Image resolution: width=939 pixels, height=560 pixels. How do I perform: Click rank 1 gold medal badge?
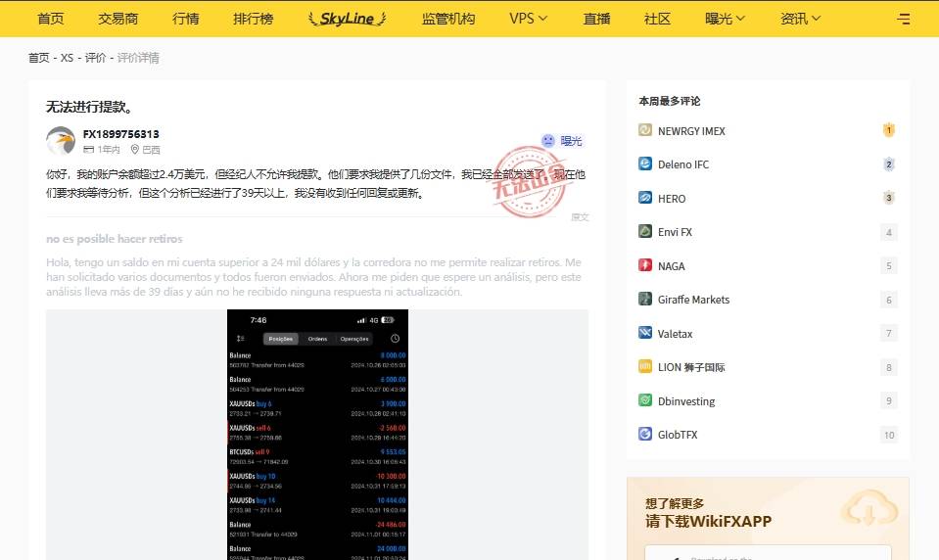889,130
